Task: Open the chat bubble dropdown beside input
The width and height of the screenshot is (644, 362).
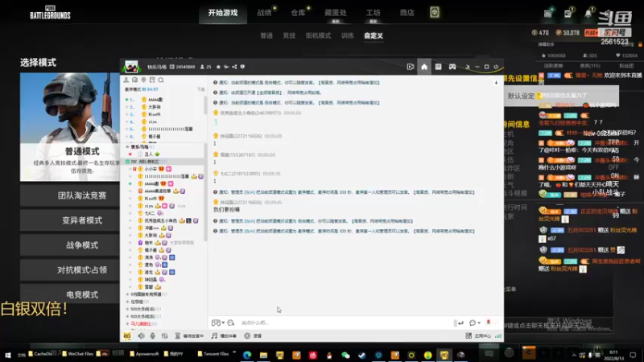Action: point(475,323)
